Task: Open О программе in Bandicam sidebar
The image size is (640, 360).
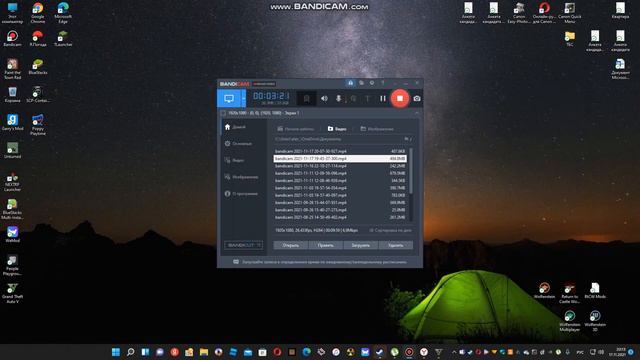Action: click(x=241, y=193)
